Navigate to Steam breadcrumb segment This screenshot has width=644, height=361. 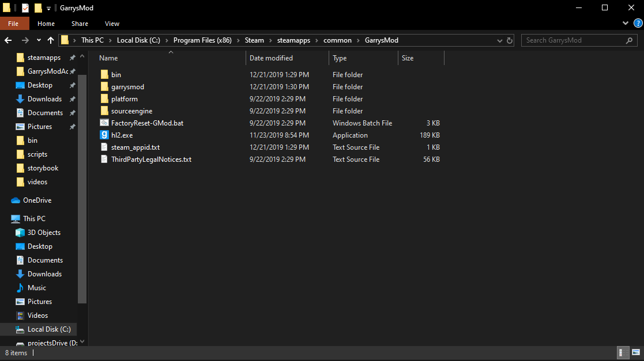tap(254, 40)
